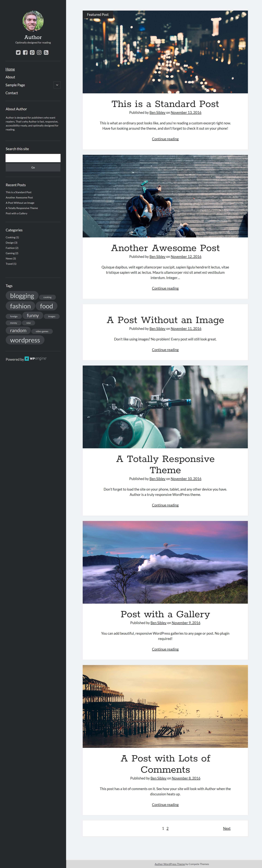Open Post with a Gallery title
This screenshot has height=868, width=262.
[165, 614]
